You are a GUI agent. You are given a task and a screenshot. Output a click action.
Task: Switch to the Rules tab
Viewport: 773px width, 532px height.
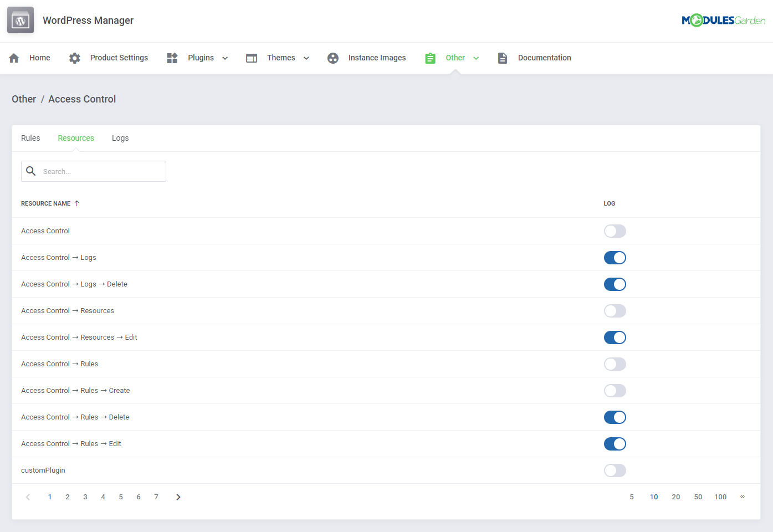[x=30, y=138]
